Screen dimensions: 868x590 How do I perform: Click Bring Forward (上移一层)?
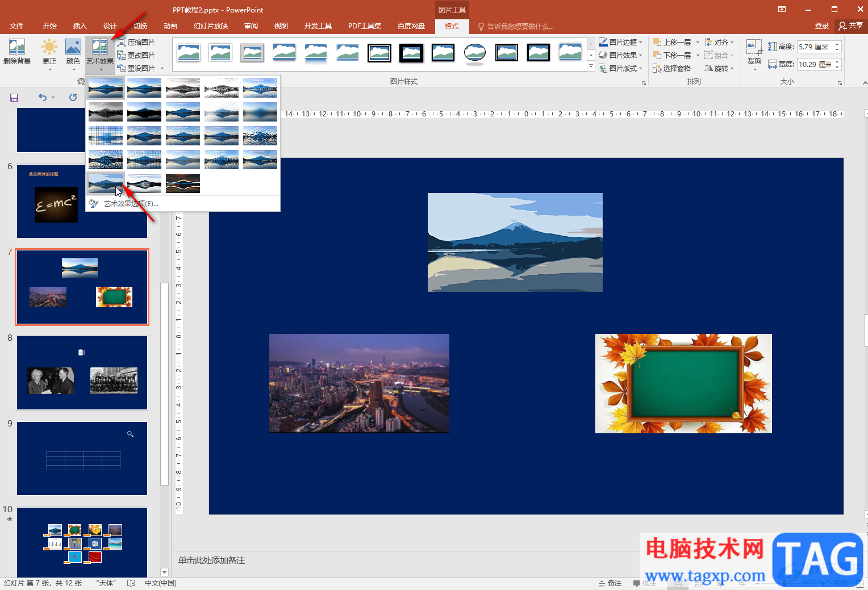click(672, 43)
